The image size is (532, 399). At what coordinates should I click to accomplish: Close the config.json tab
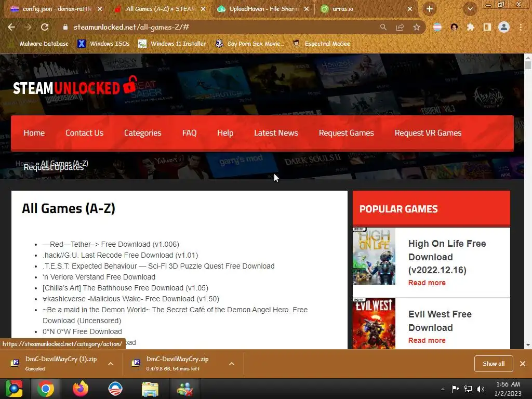100,9
